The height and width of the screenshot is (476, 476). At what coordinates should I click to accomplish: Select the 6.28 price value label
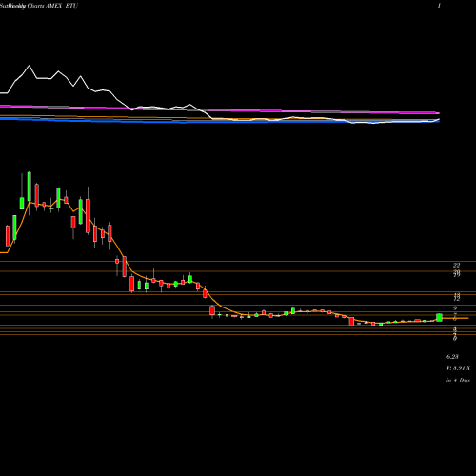(x=452, y=357)
